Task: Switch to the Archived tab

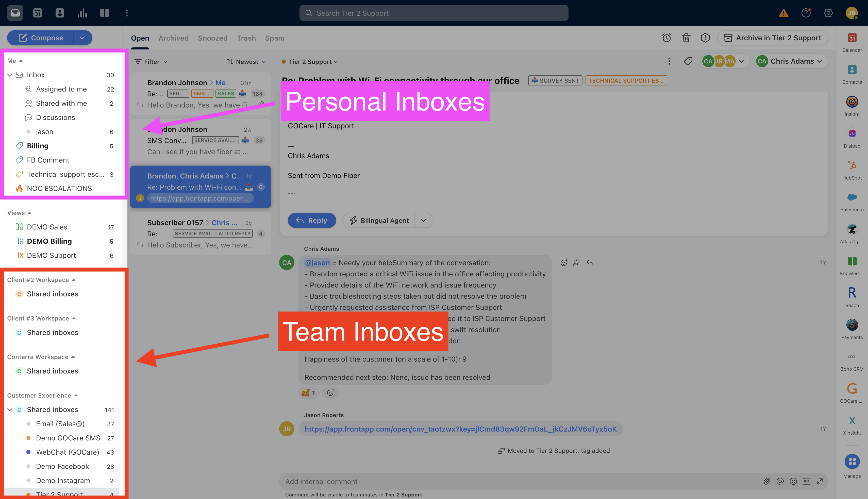Action: pyautogui.click(x=174, y=38)
